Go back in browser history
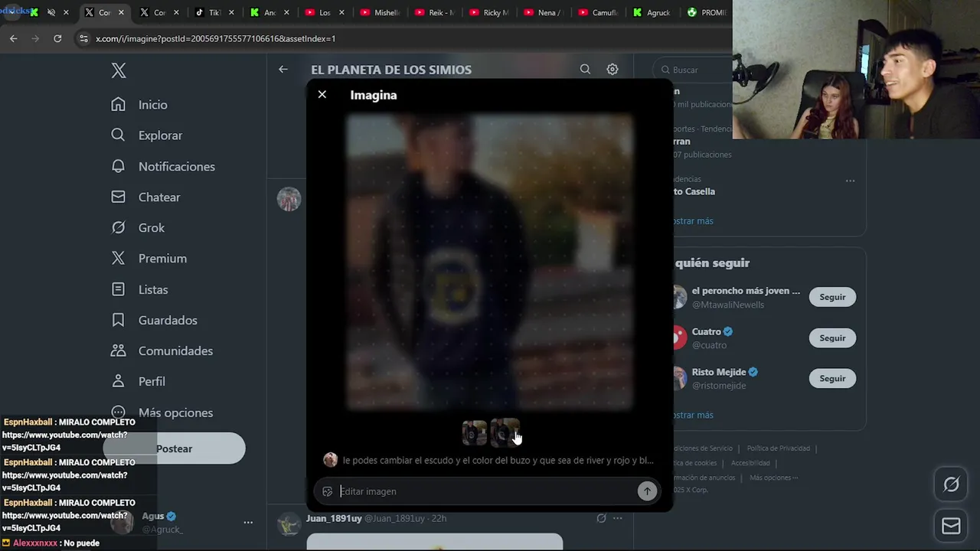980x551 pixels. tap(14, 38)
